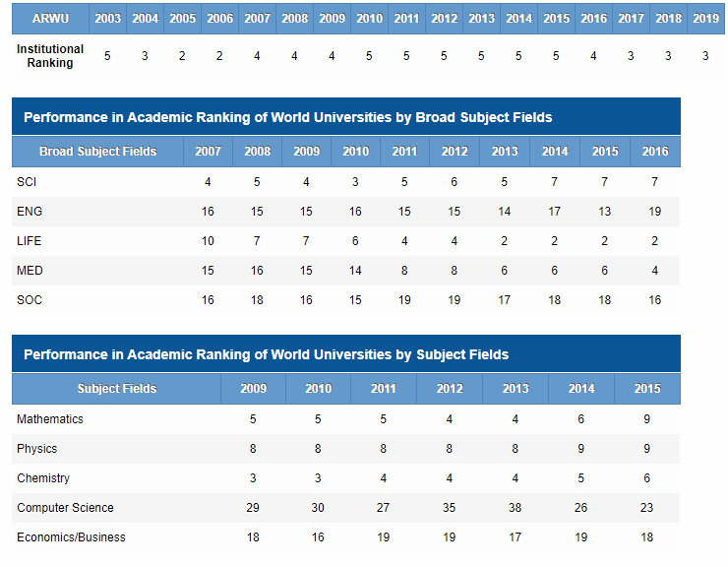Click Mathematics value 6 for 2014
The height and width of the screenshot is (567, 728).
point(580,419)
